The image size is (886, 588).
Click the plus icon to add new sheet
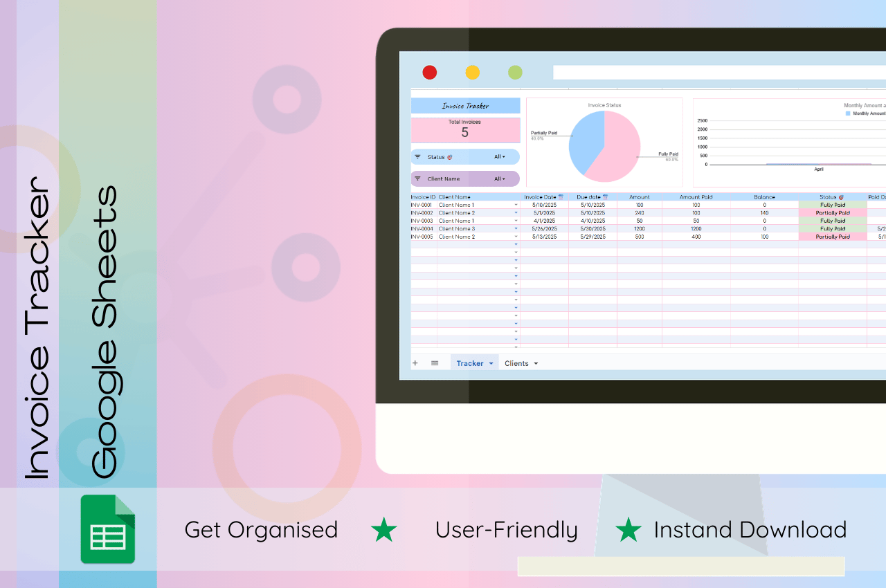coord(415,362)
